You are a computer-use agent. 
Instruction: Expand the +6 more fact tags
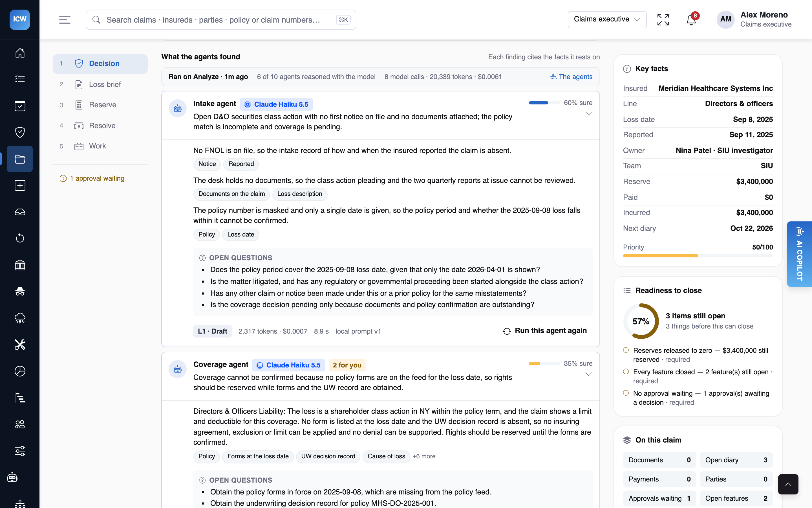click(x=424, y=456)
